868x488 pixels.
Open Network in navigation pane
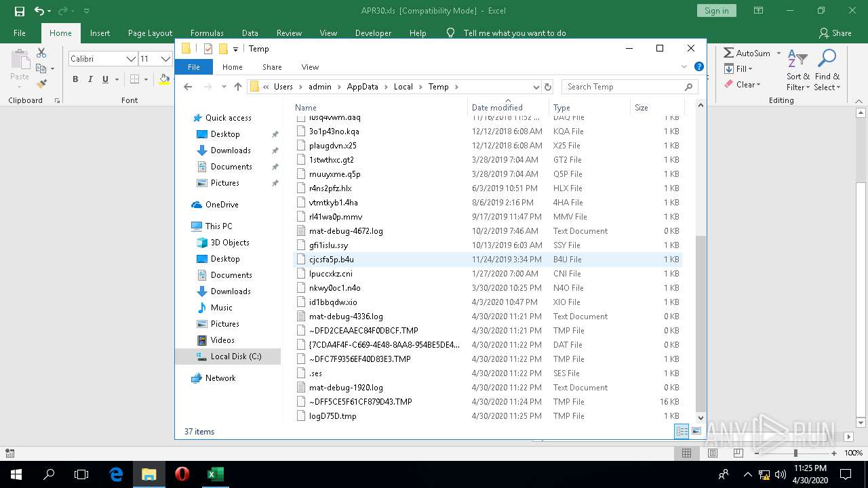(x=220, y=378)
